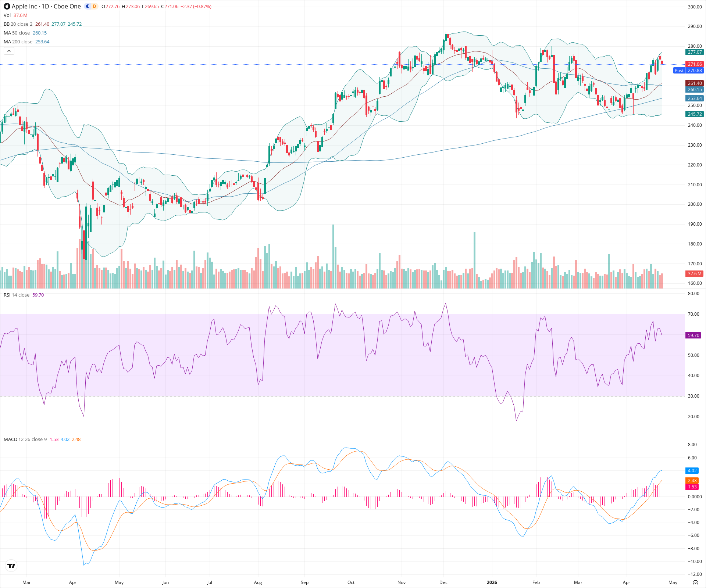Click the Apple logo symbol icon in the legend
706x588 pixels.
[x=7, y=6]
